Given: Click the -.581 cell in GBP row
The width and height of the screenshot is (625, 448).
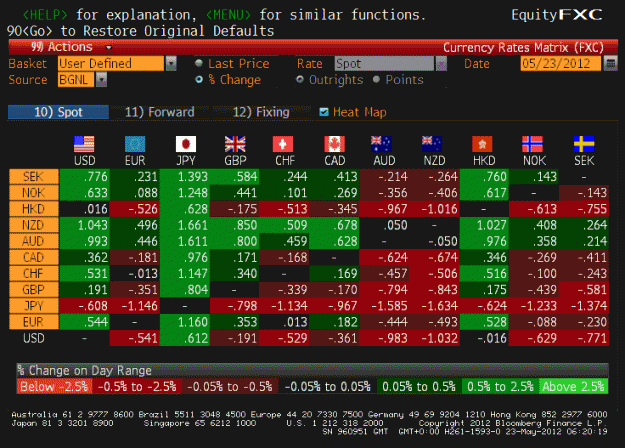Looking at the screenshot, I should 584,290.
